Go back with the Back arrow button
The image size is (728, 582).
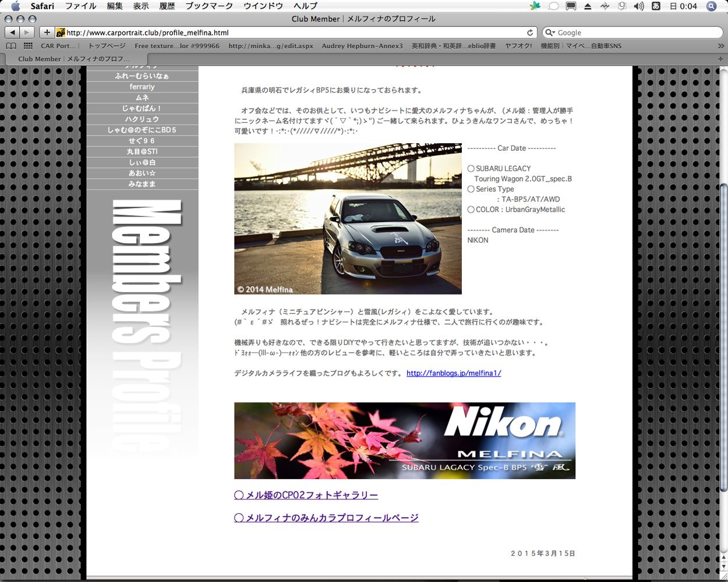pyautogui.click(x=13, y=33)
